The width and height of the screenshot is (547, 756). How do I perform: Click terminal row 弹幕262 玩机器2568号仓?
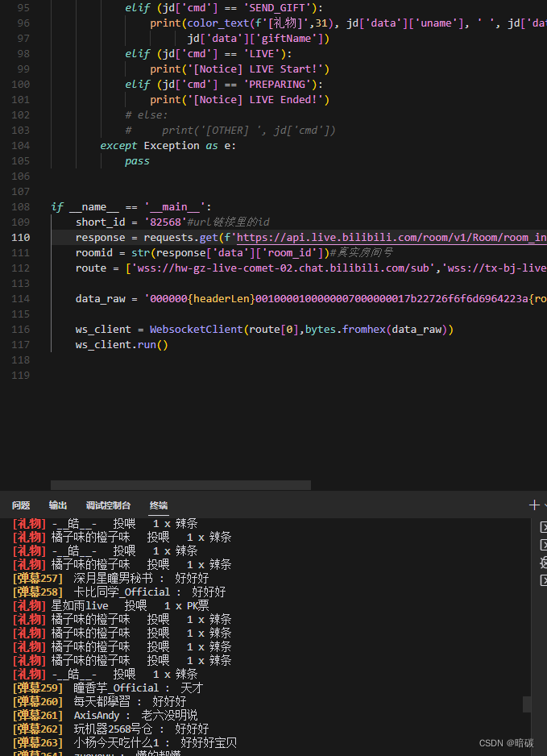pos(111,729)
